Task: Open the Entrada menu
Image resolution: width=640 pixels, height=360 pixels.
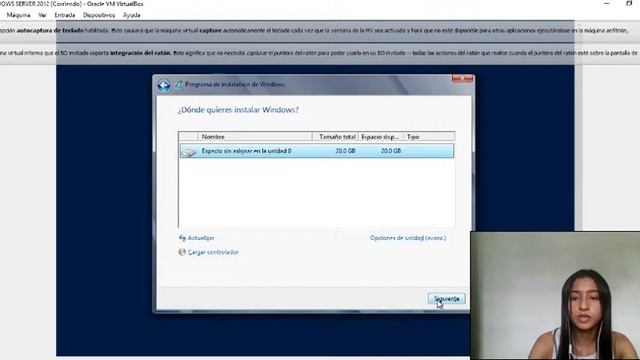Action: click(x=64, y=15)
